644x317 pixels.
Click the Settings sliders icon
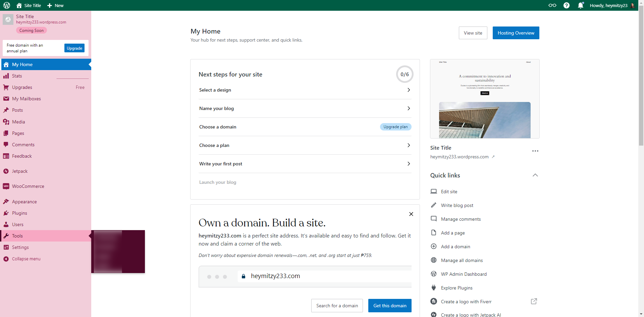tap(6, 247)
